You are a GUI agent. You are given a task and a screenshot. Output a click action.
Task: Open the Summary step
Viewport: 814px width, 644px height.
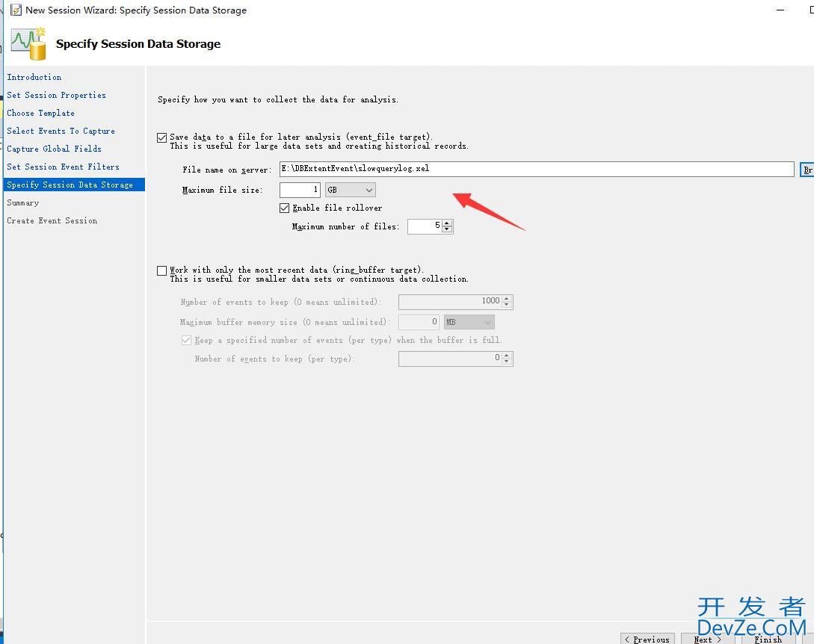tap(23, 203)
